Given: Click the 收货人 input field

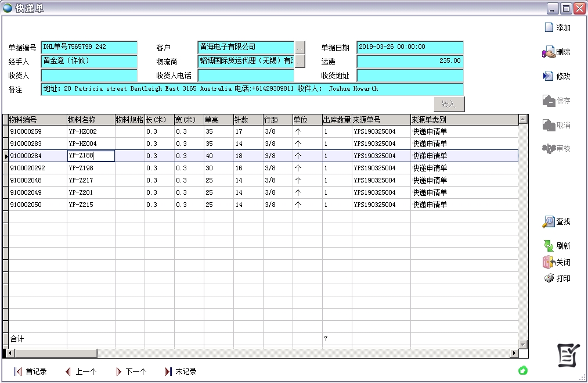Looking at the screenshot, I should (89, 76).
